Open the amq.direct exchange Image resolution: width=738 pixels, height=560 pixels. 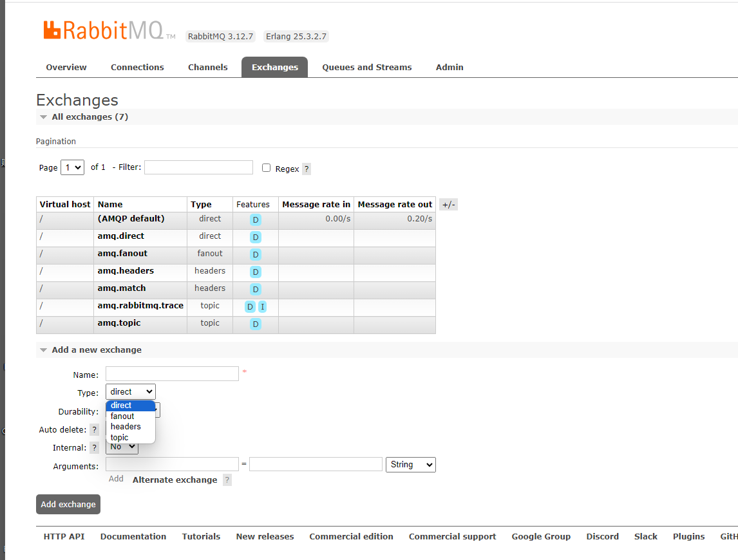pos(121,236)
